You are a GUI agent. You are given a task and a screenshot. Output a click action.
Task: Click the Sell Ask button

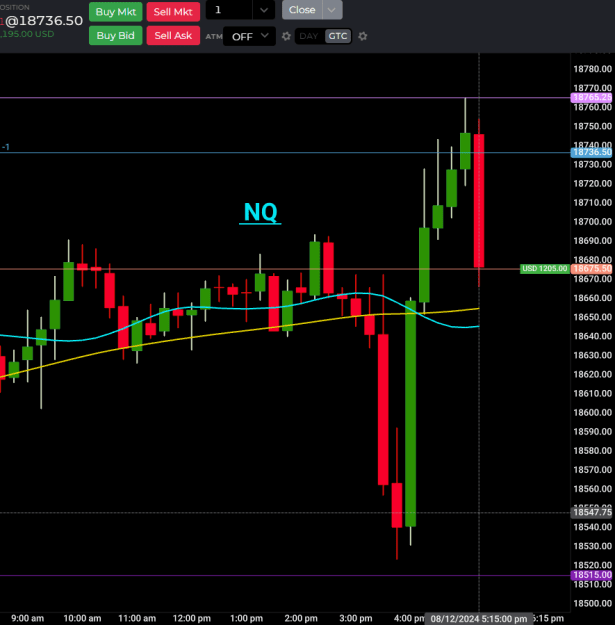pos(173,35)
